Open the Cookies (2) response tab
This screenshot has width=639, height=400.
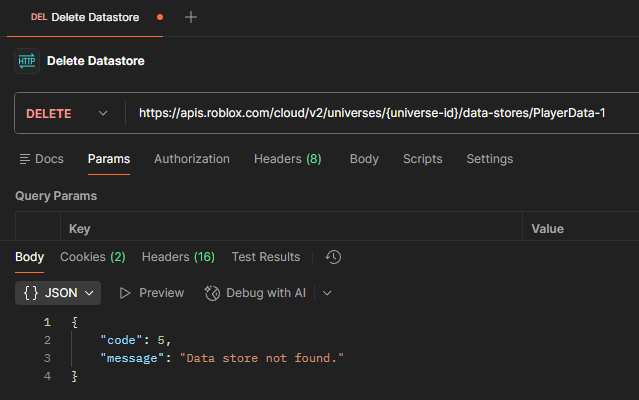click(x=93, y=257)
